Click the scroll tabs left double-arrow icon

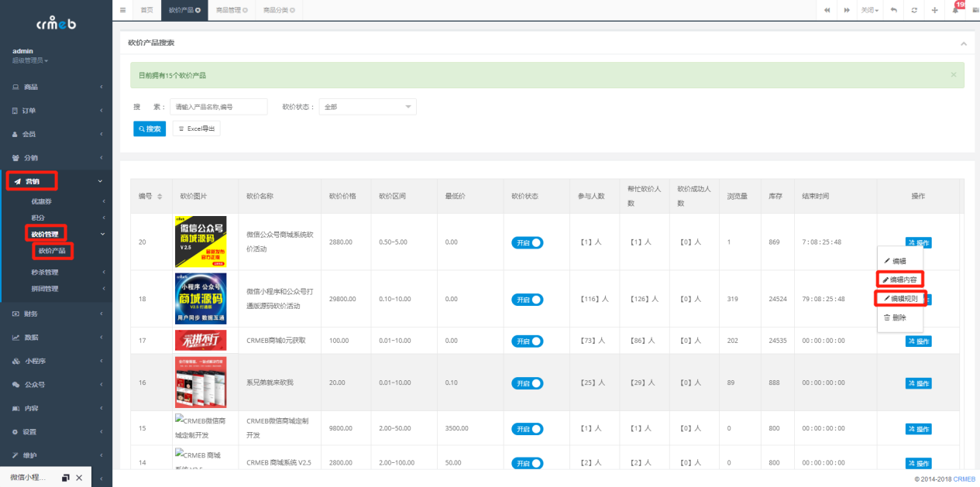point(827,10)
